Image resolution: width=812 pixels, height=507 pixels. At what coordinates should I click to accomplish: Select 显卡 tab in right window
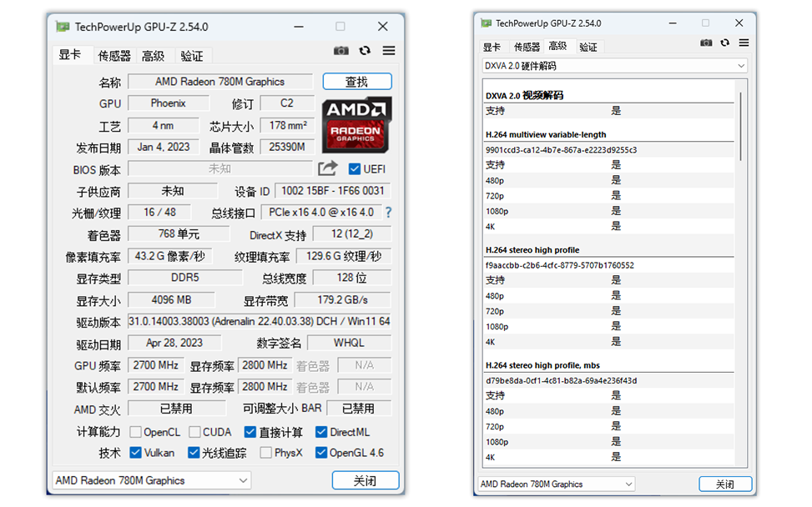tap(492, 47)
